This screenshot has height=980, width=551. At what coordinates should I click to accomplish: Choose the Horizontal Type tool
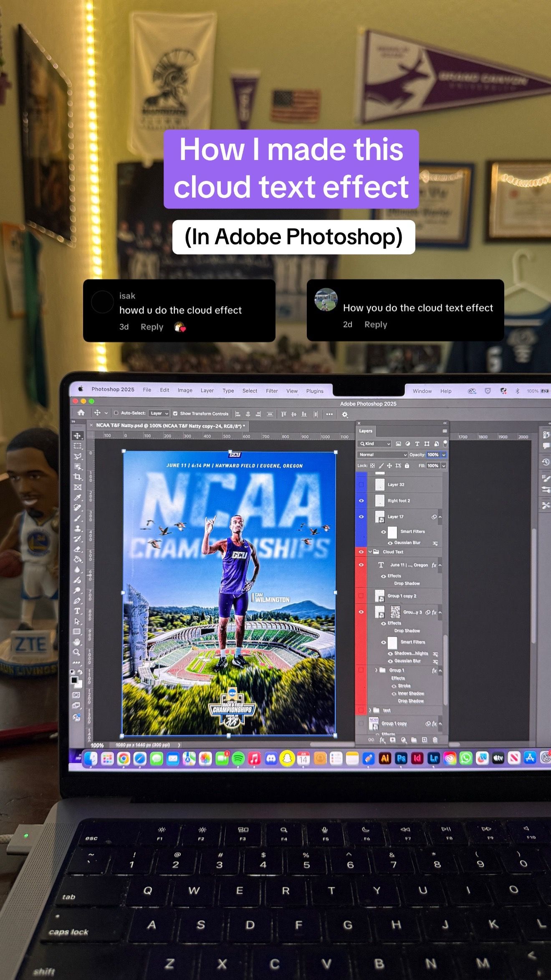(77, 611)
